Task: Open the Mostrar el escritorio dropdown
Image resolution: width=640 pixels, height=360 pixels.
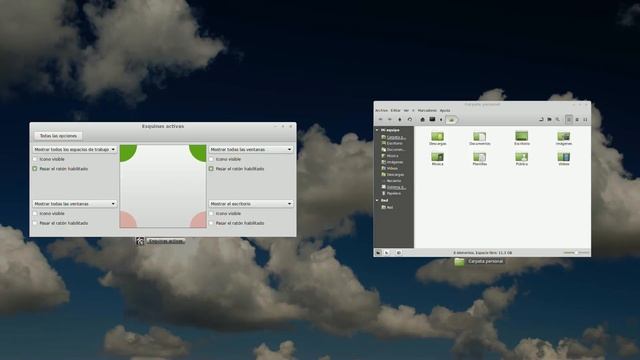Action: pyautogui.click(x=251, y=204)
